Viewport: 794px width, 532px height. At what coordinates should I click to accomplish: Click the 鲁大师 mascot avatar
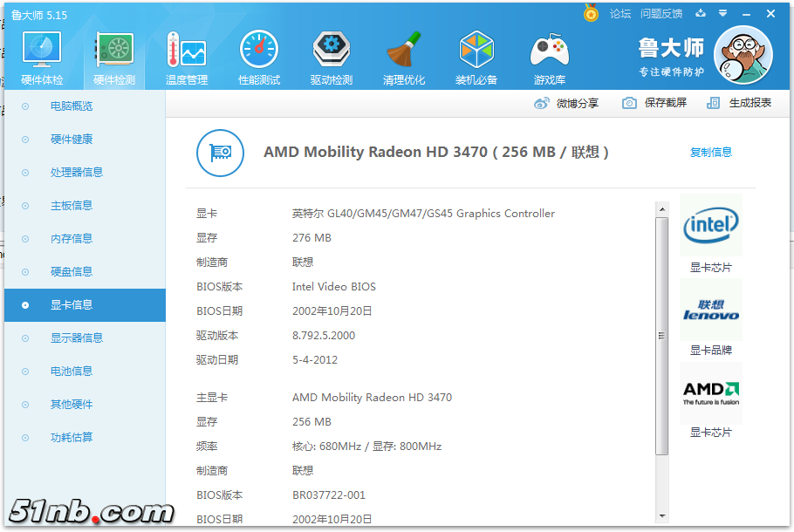pyautogui.click(x=743, y=55)
